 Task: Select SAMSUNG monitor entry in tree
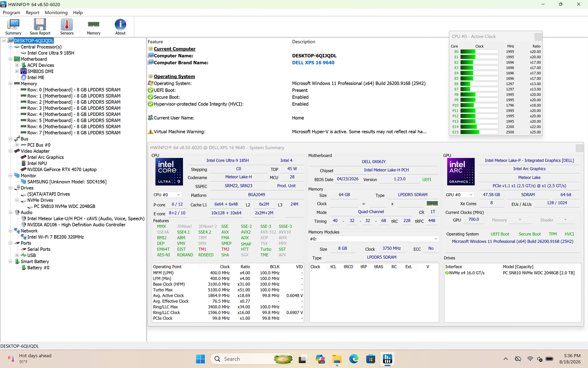click(67, 182)
